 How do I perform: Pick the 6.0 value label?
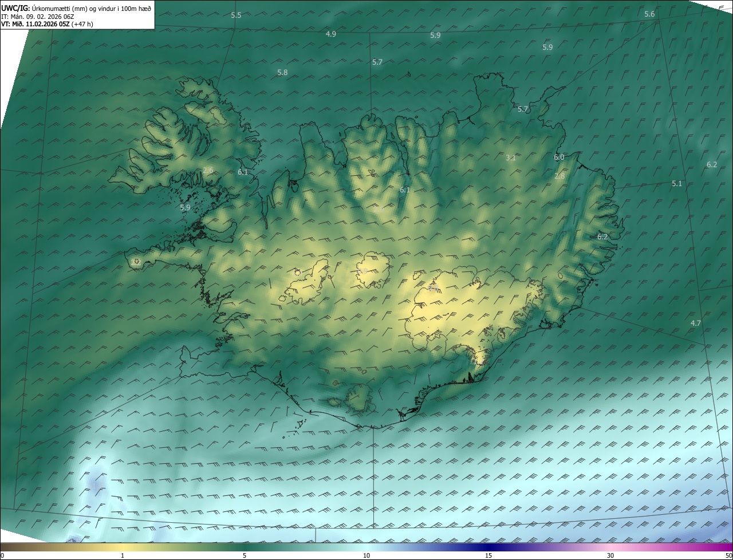pos(559,157)
